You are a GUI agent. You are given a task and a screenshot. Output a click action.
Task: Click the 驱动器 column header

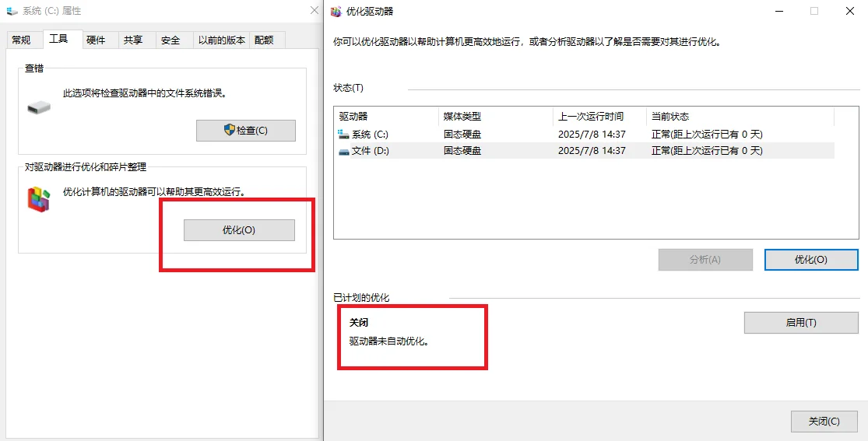coord(386,117)
